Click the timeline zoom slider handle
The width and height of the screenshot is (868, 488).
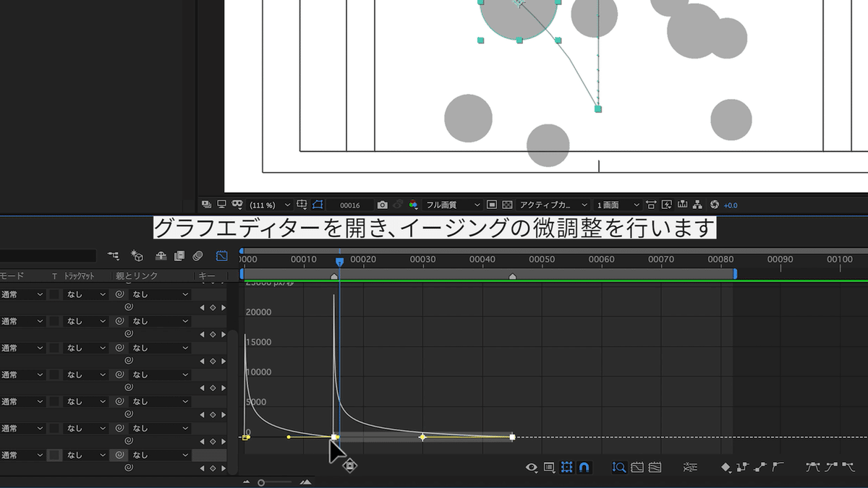pyautogui.click(x=261, y=482)
